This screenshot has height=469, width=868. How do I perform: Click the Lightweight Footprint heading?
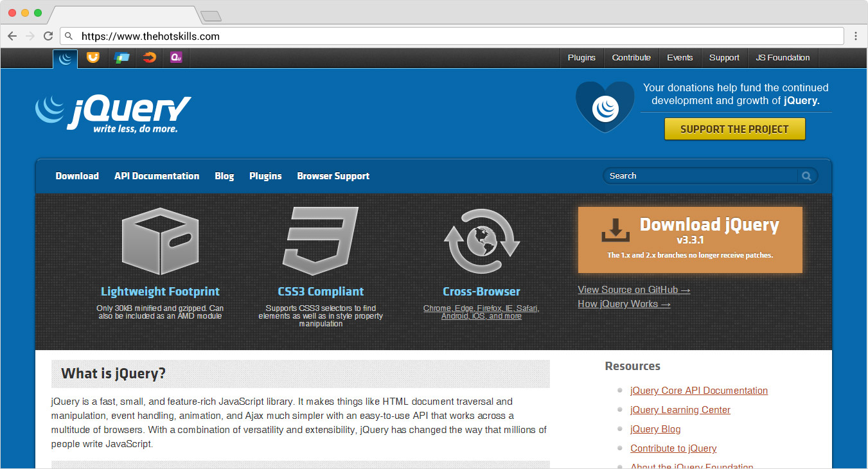[x=160, y=292]
